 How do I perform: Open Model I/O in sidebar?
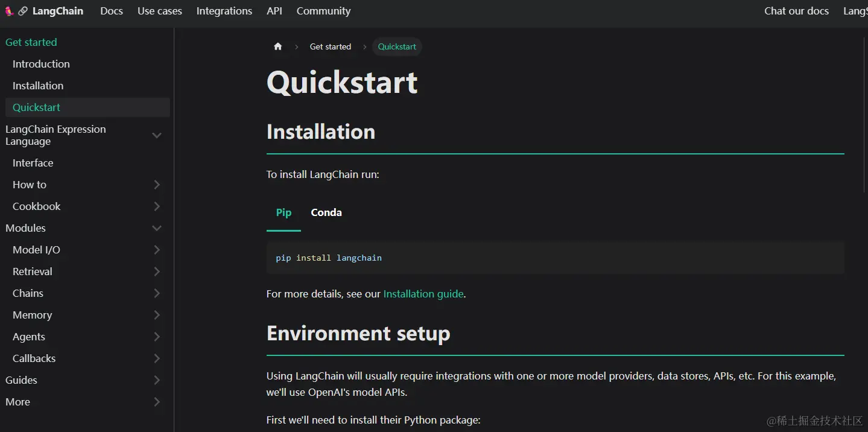[36, 250]
